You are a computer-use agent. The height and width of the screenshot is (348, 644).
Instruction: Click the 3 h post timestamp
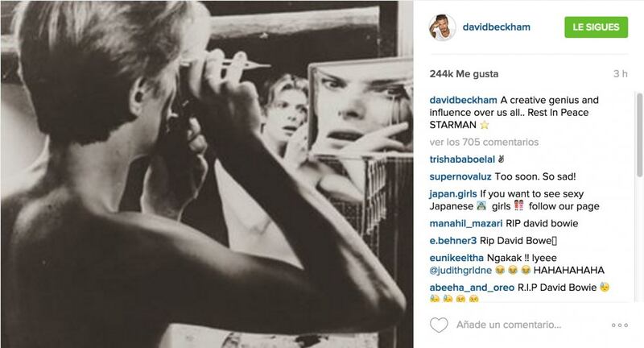pos(620,74)
